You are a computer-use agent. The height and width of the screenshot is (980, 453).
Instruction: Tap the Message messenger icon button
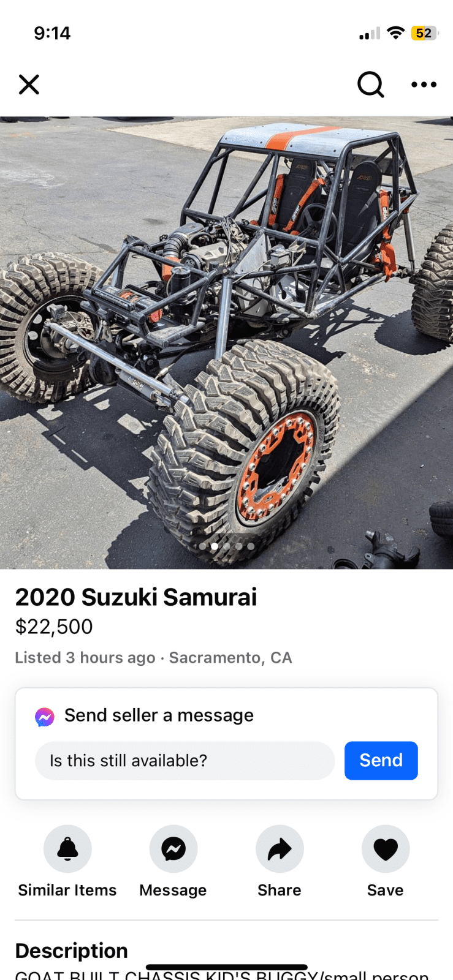(x=173, y=848)
